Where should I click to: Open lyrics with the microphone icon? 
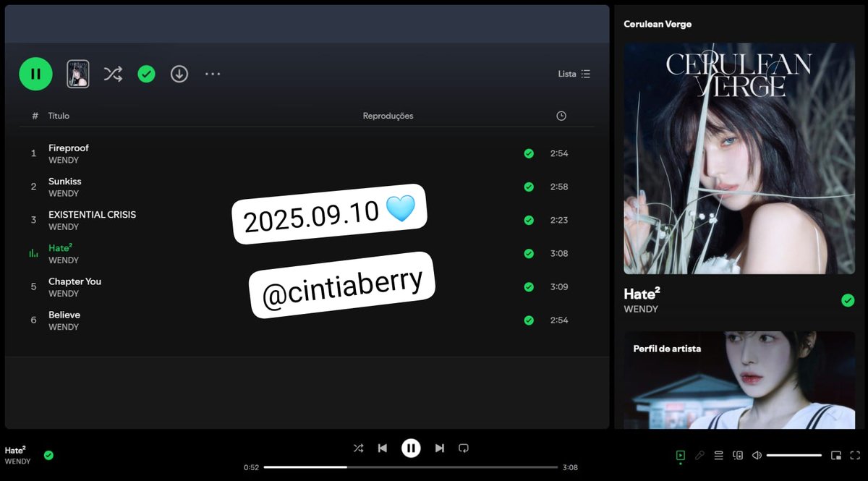click(699, 455)
